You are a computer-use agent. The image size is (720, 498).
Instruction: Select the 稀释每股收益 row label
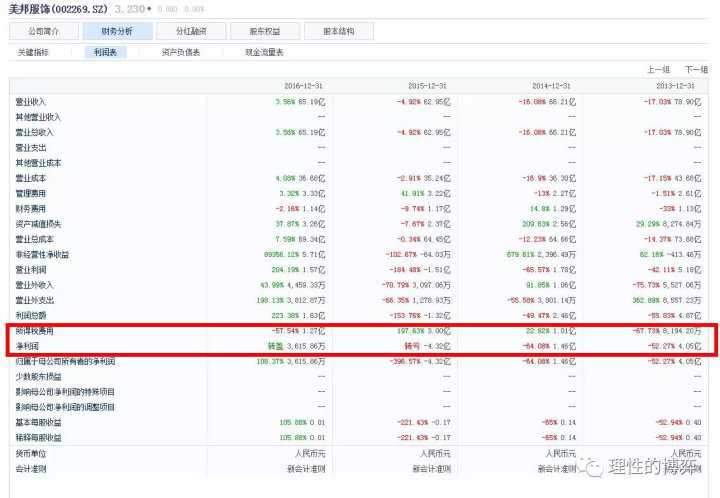click(38, 437)
